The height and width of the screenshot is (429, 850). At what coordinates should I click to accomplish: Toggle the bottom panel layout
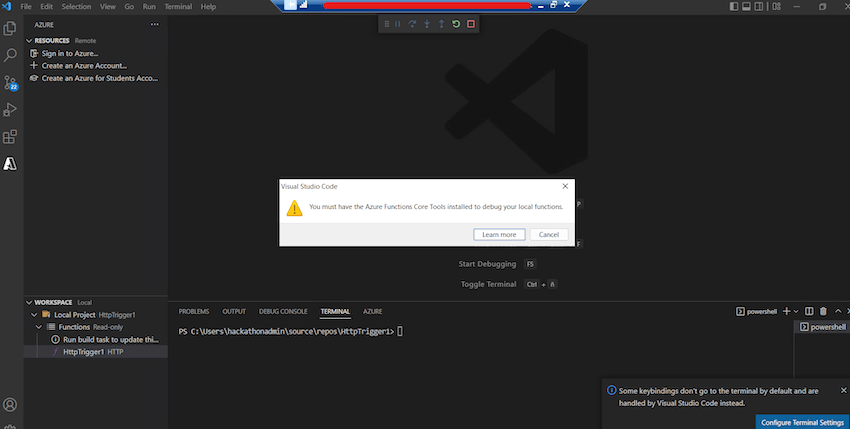point(746,6)
